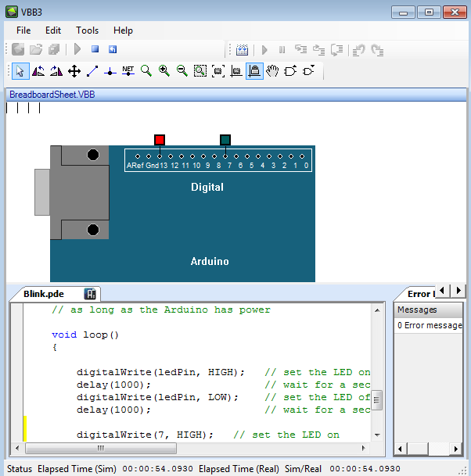Click the plain magnifier zoom icon
This screenshot has height=476, width=471.
pos(146,71)
